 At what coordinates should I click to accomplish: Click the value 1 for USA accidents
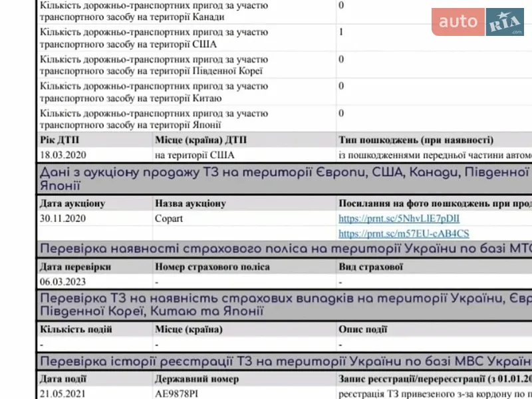[341, 32]
